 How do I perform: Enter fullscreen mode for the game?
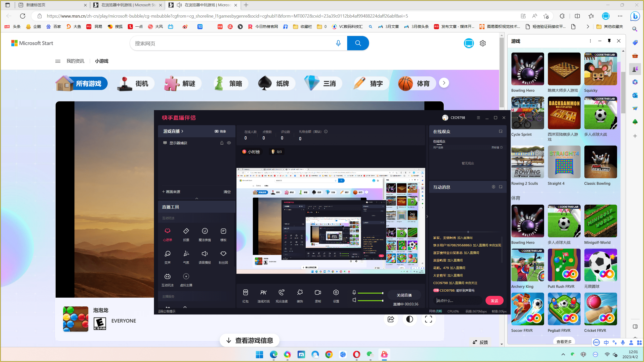click(428, 319)
